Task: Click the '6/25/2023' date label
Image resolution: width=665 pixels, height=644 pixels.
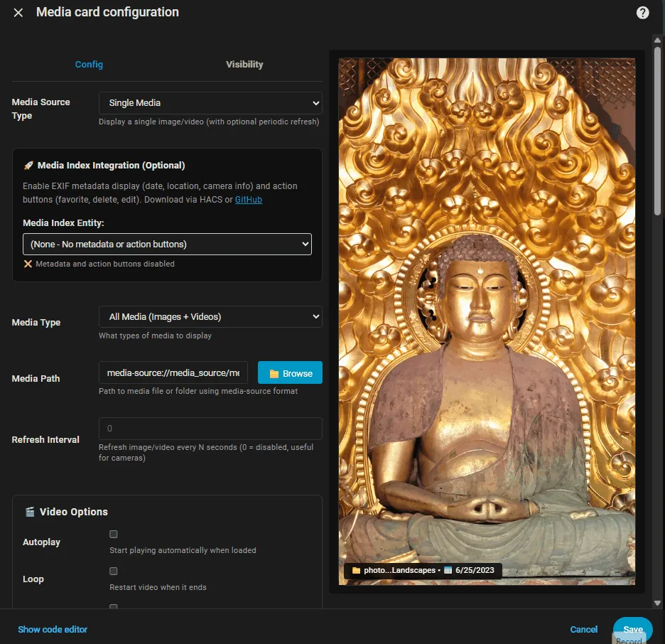Action: (x=475, y=571)
